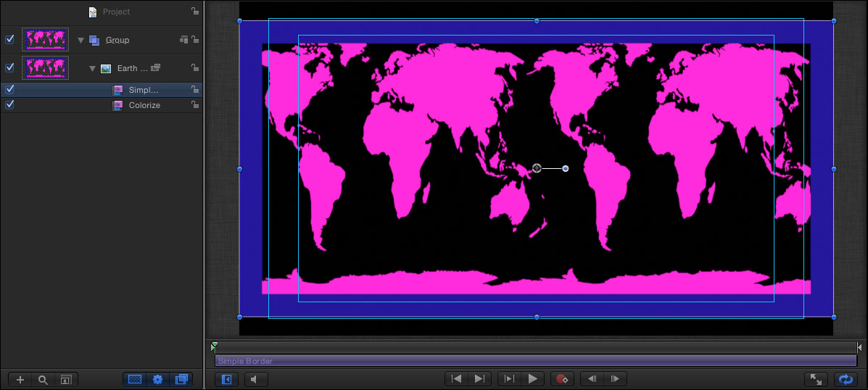Toggle the show behaviors gear button

click(157, 379)
